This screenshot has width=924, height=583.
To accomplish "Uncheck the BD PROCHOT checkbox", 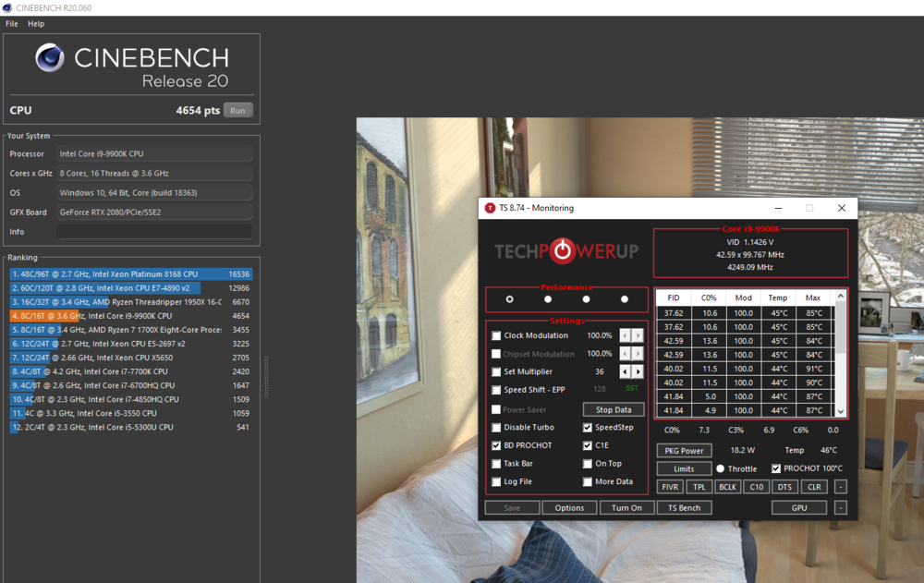I will coord(497,445).
